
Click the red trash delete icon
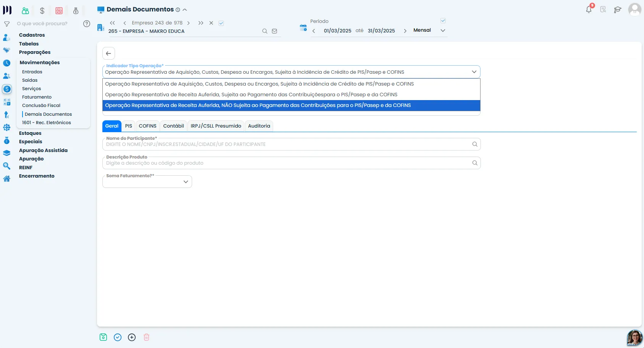coord(146,337)
